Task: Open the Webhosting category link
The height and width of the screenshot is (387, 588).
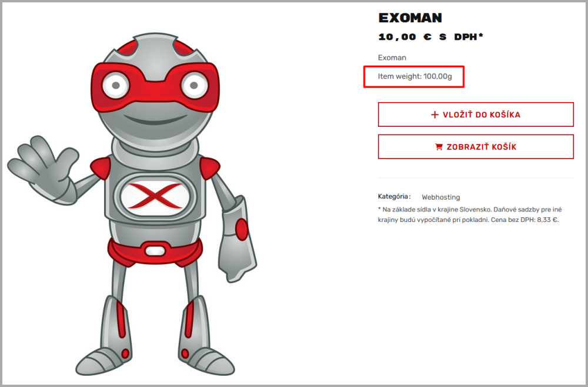Action: click(440, 197)
